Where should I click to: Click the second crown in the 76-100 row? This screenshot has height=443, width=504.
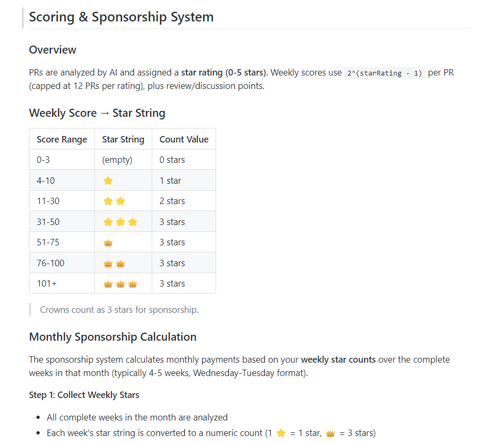[x=121, y=264]
